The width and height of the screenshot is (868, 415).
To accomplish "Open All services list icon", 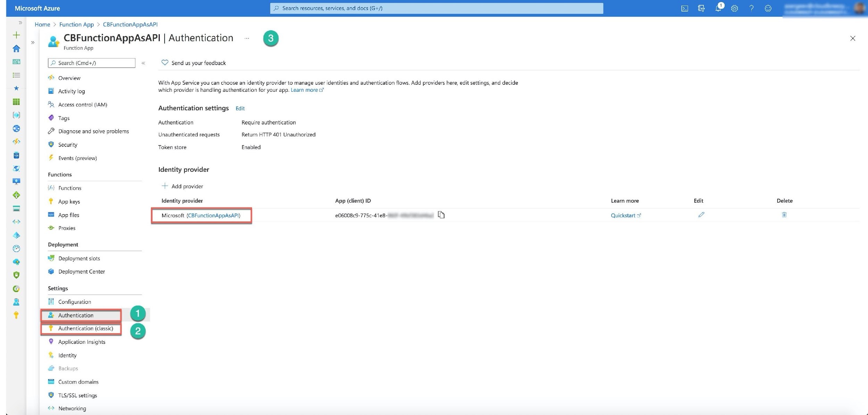I will click(x=16, y=75).
